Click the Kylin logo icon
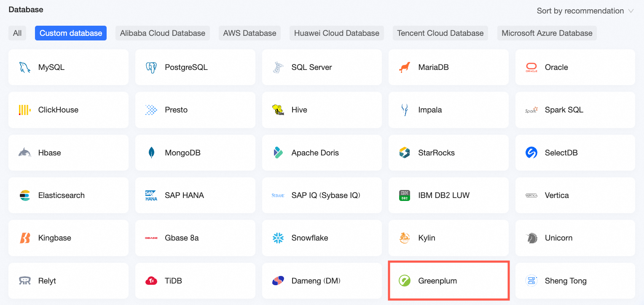 click(x=405, y=238)
